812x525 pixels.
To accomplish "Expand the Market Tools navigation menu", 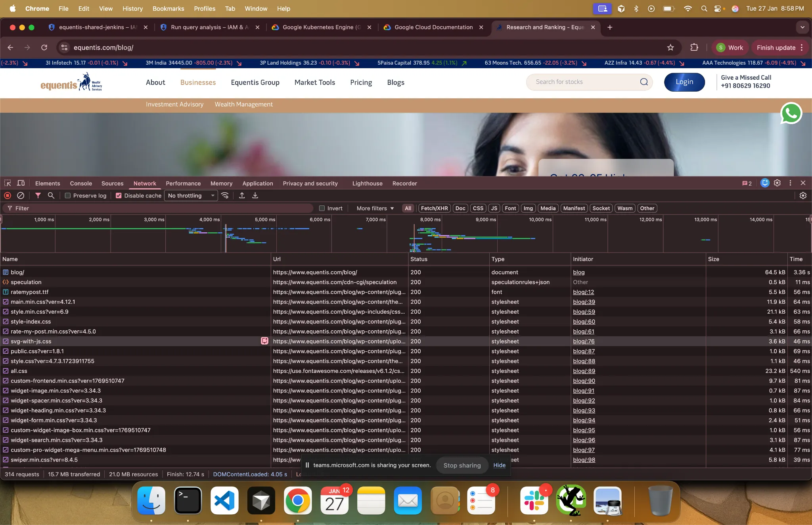I will point(315,82).
